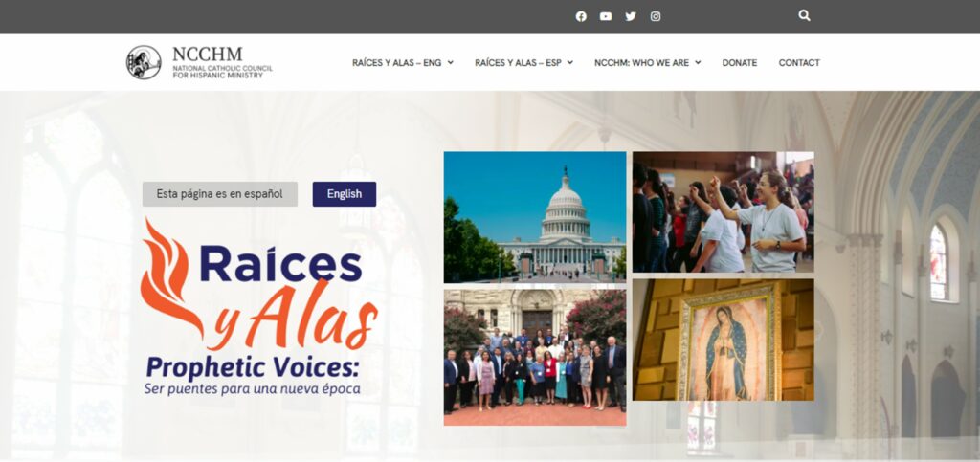Screen dimensions: 980x462
Task: Open the Donate menu item
Action: pyautogui.click(x=740, y=62)
